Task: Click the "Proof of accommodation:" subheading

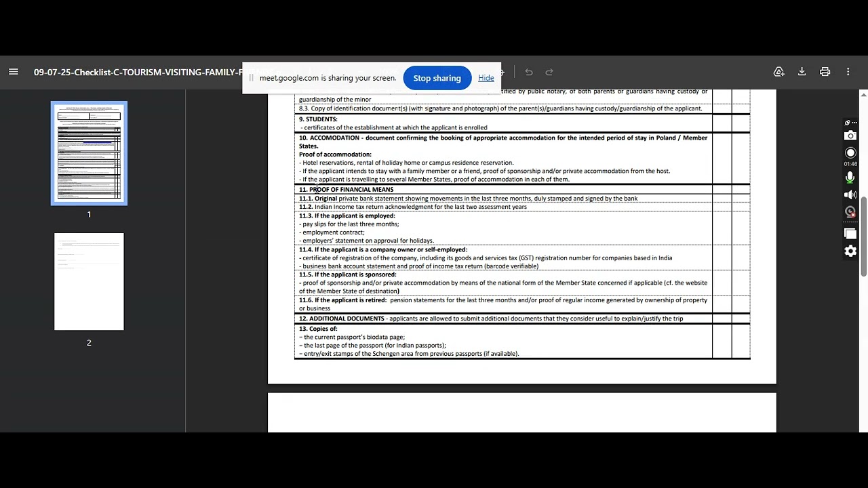Action: pyautogui.click(x=335, y=155)
